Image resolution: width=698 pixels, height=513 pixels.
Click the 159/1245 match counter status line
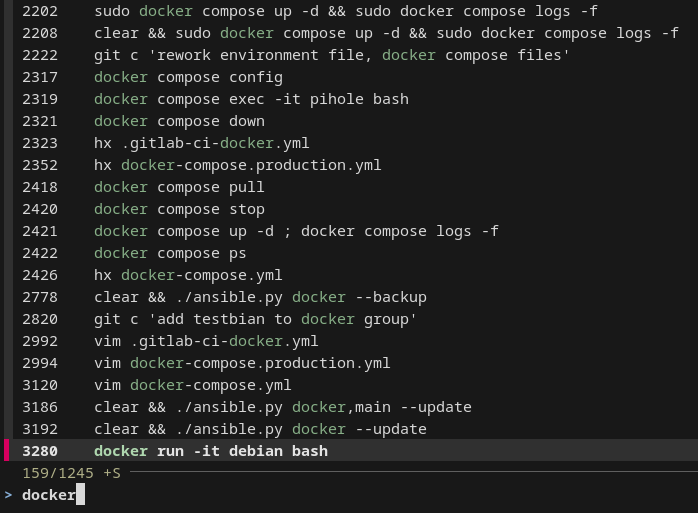[70, 473]
